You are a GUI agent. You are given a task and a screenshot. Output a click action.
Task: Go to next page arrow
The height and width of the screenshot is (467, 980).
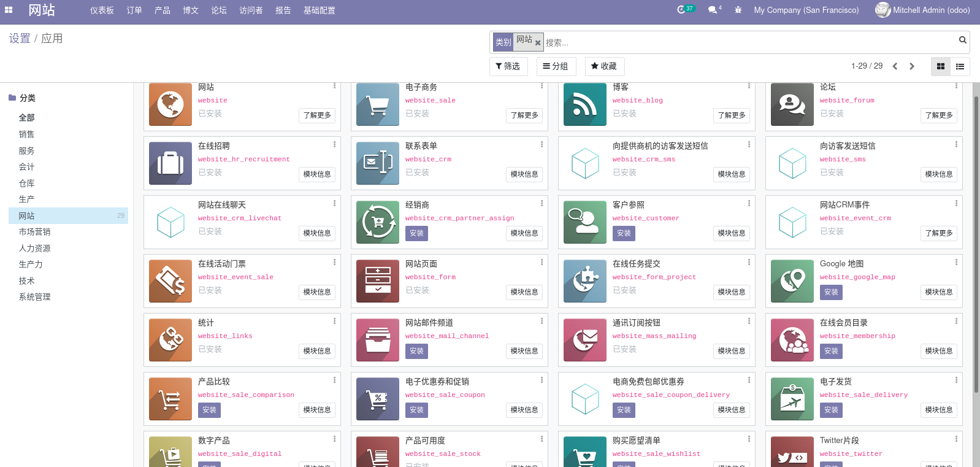click(x=912, y=66)
